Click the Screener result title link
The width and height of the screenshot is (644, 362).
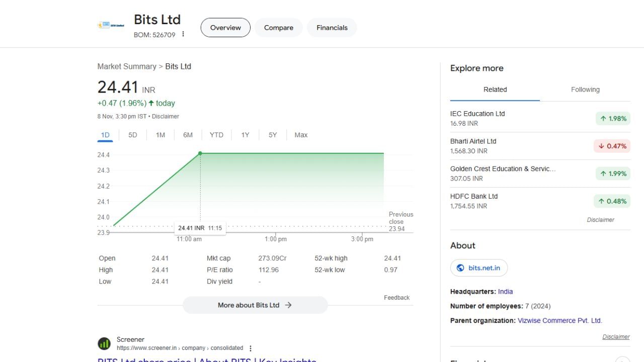coord(207,359)
